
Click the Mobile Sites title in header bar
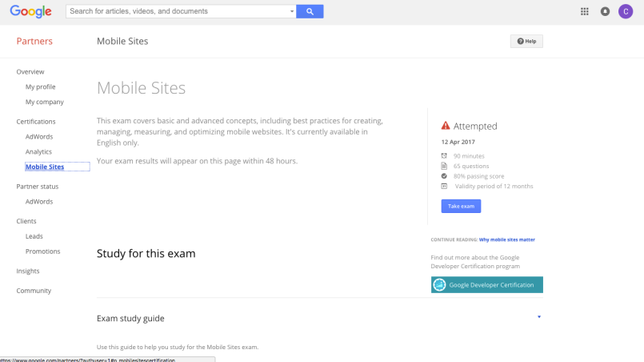122,41
